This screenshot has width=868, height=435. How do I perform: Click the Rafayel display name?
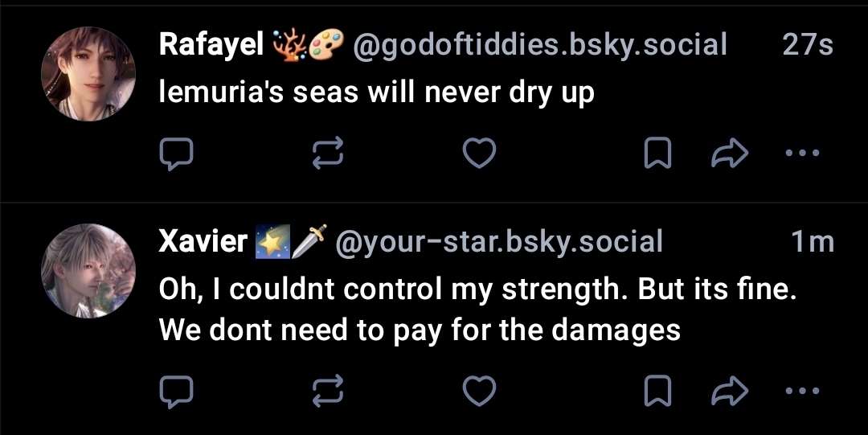tap(211, 45)
